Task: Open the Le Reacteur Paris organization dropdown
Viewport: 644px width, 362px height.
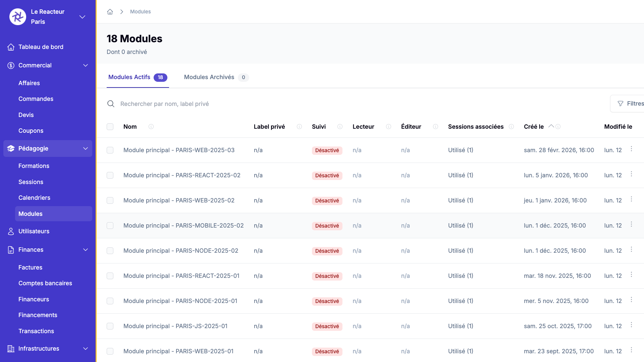Action: 82,17
